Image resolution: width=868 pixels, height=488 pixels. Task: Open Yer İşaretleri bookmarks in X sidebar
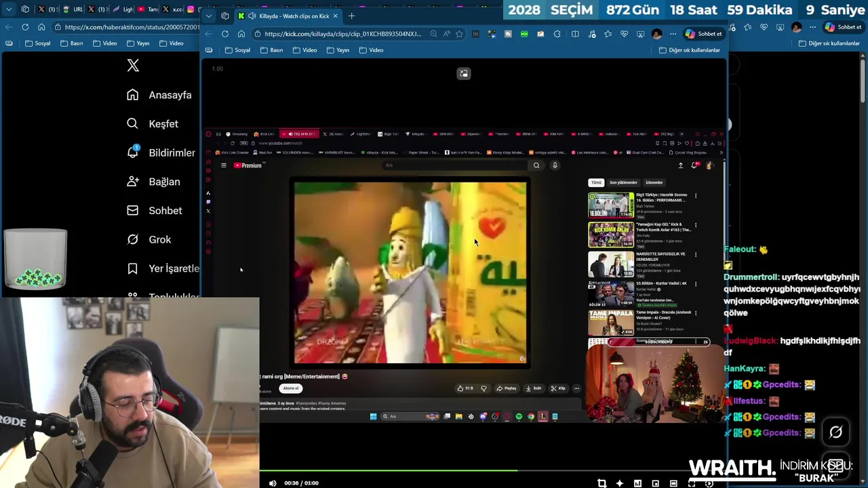(163, 268)
